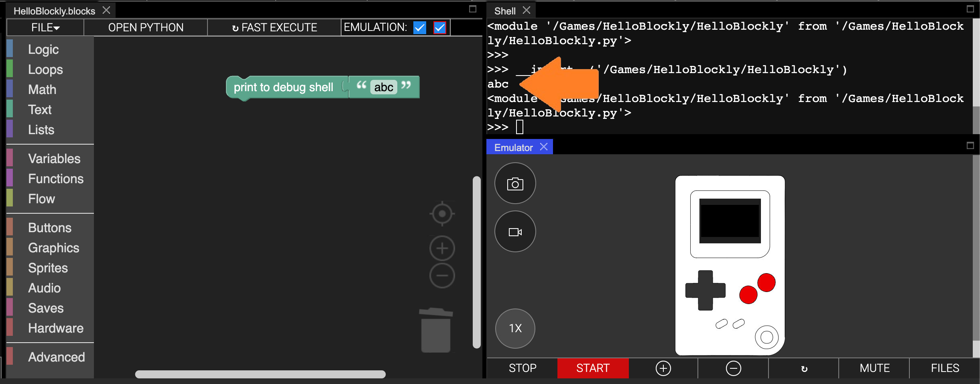The image size is (980, 384).
Task: Toggle the 1X emulator speed button
Action: tap(515, 328)
